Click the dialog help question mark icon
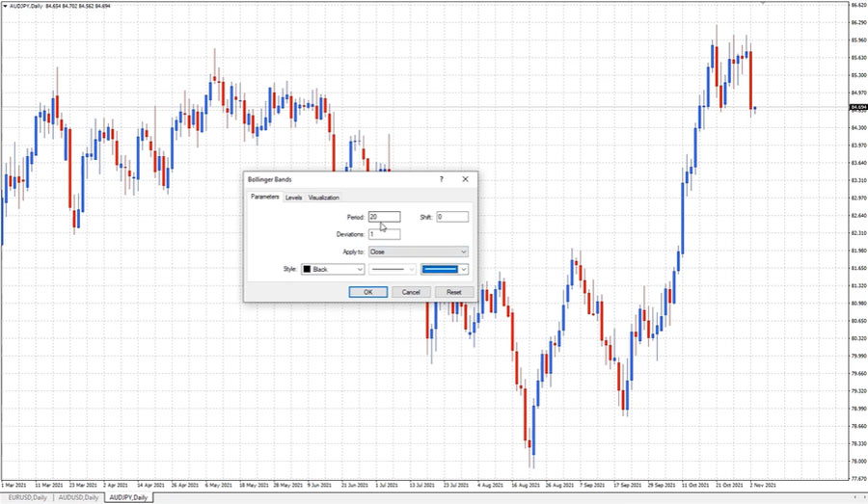Viewport: 868px width, 504px height. click(442, 179)
